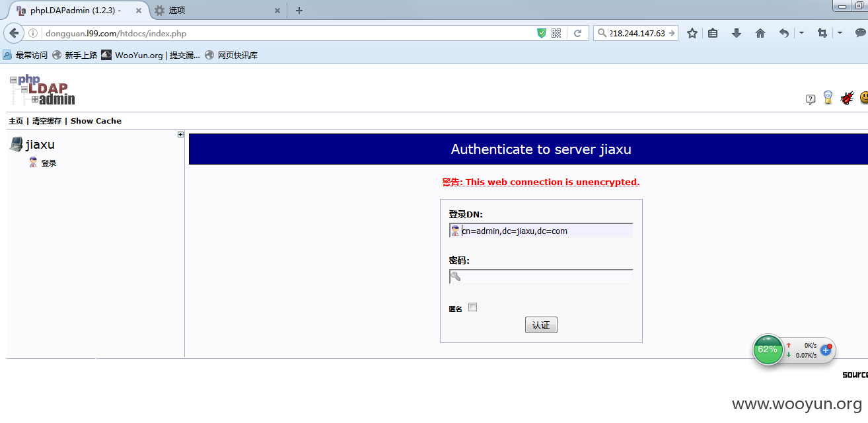
Task: Click the phpLDAPadmin logo
Action: tap(42, 89)
